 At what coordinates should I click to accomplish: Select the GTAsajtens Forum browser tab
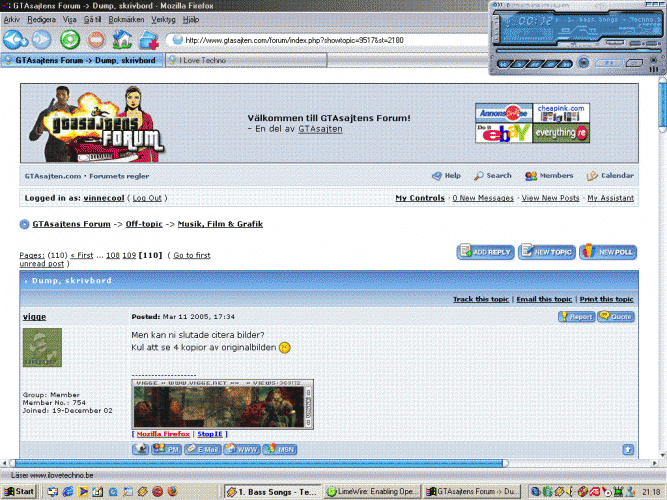82,60
